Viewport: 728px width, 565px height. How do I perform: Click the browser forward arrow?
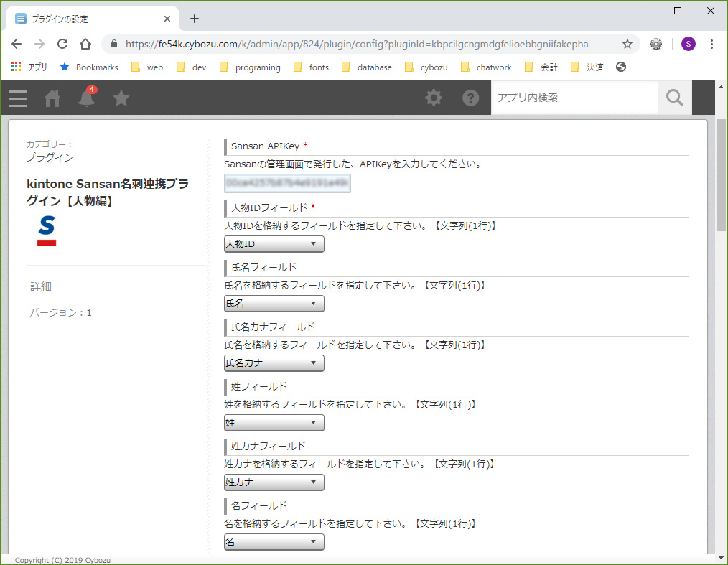coord(39,44)
